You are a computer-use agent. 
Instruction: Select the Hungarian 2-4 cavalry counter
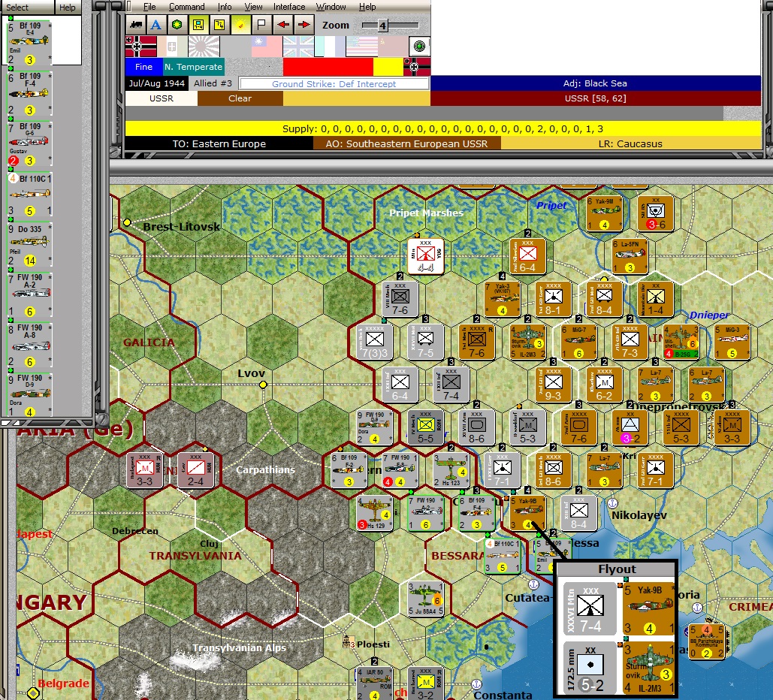(195, 469)
